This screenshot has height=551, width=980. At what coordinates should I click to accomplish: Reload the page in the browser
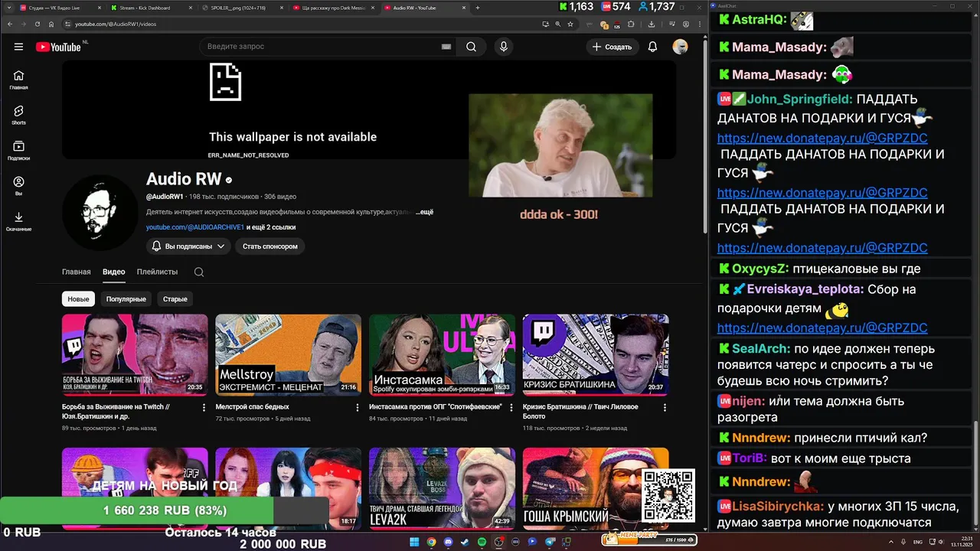click(38, 24)
